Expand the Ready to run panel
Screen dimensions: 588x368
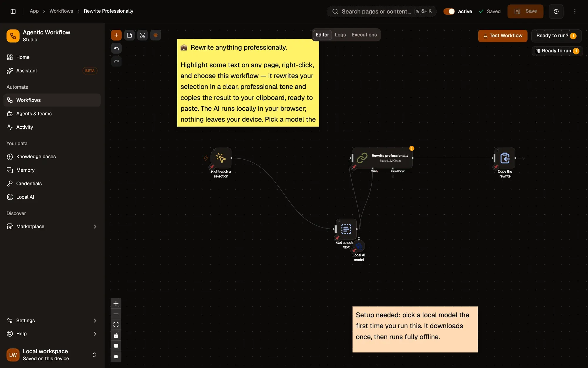point(557,51)
